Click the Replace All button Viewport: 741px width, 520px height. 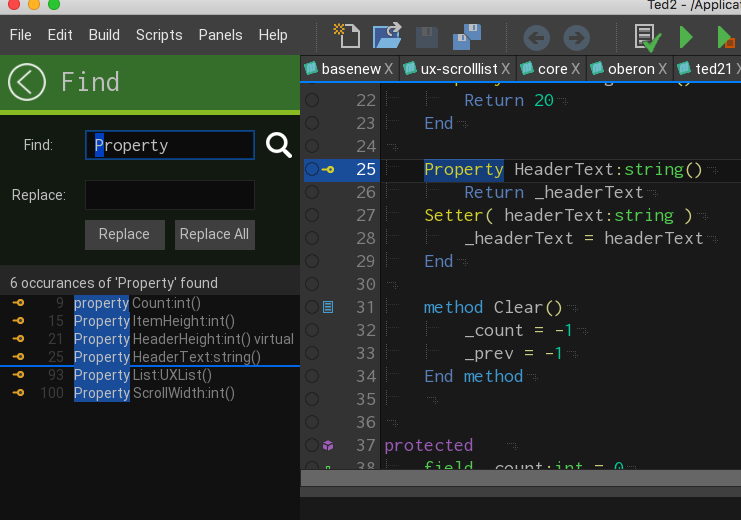coord(214,234)
